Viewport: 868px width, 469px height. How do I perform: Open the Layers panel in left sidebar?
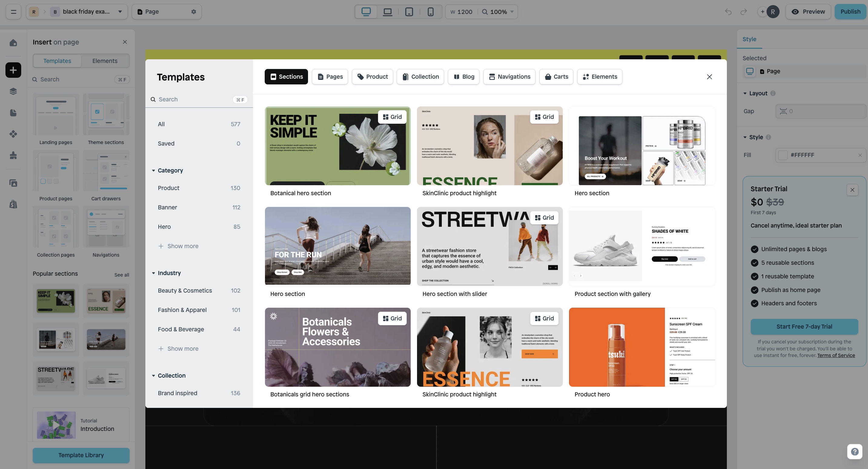[x=13, y=91]
